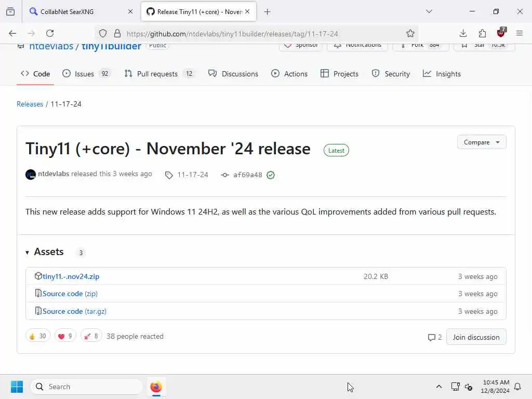Open the ntdevlabs author profile link
The width and height of the screenshot is (532, 399).
pyautogui.click(x=54, y=174)
